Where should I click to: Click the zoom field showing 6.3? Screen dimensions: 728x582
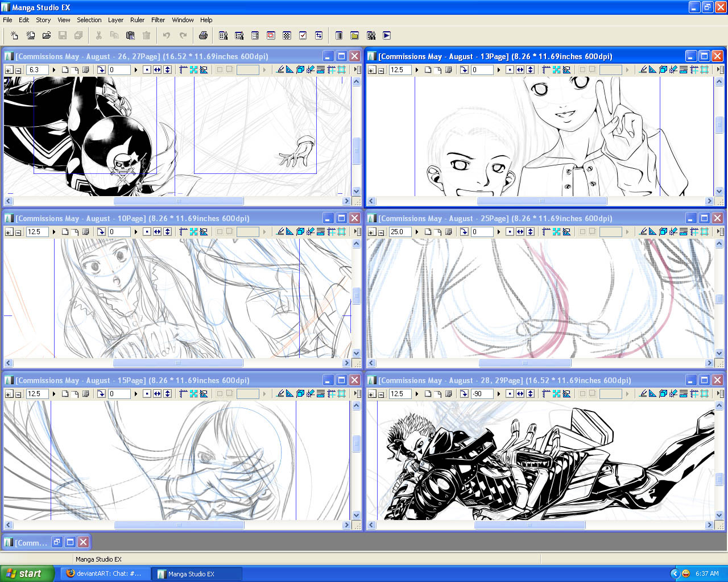click(x=38, y=70)
